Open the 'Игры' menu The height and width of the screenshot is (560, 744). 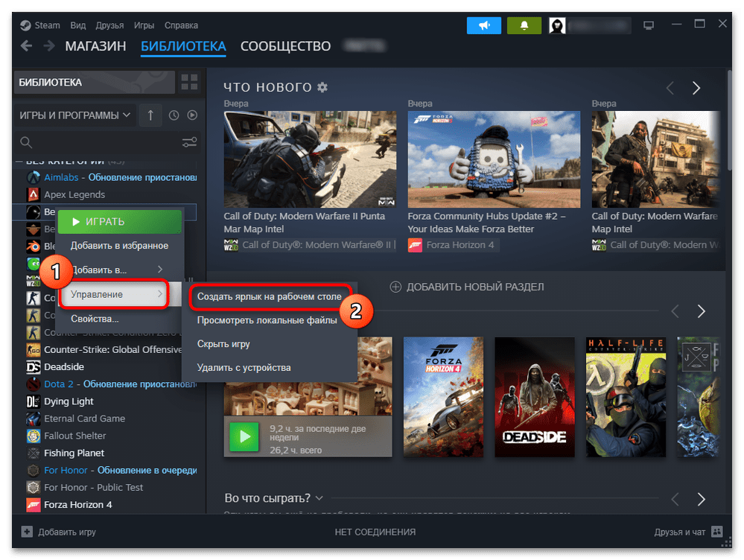(144, 25)
